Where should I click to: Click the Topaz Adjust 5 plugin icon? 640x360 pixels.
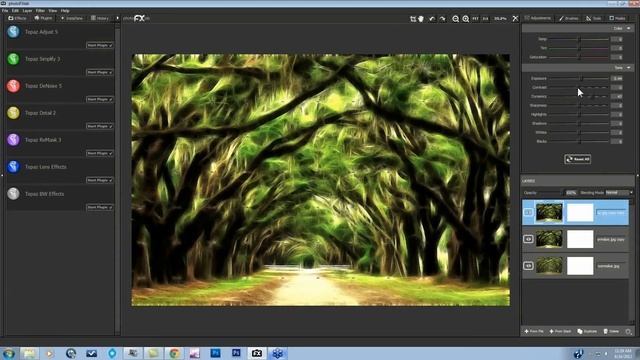point(13,32)
